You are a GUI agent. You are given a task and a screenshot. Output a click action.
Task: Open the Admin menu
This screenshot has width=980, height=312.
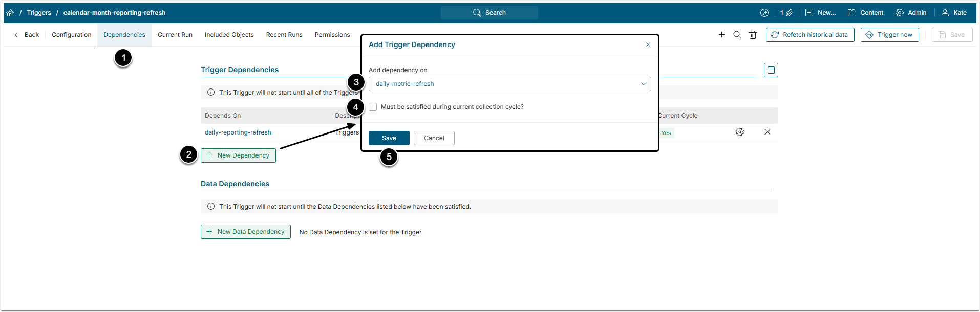(911, 13)
